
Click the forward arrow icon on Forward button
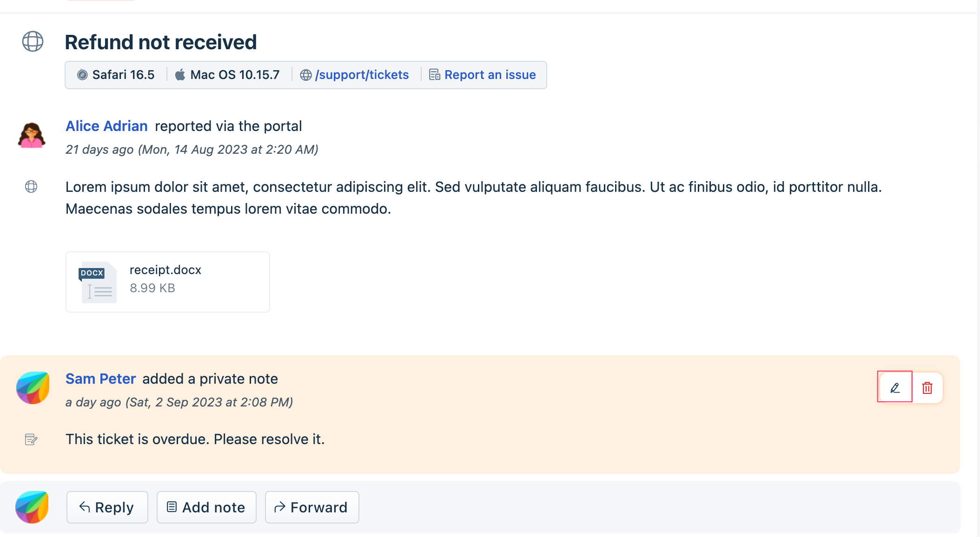pos(280,507)
